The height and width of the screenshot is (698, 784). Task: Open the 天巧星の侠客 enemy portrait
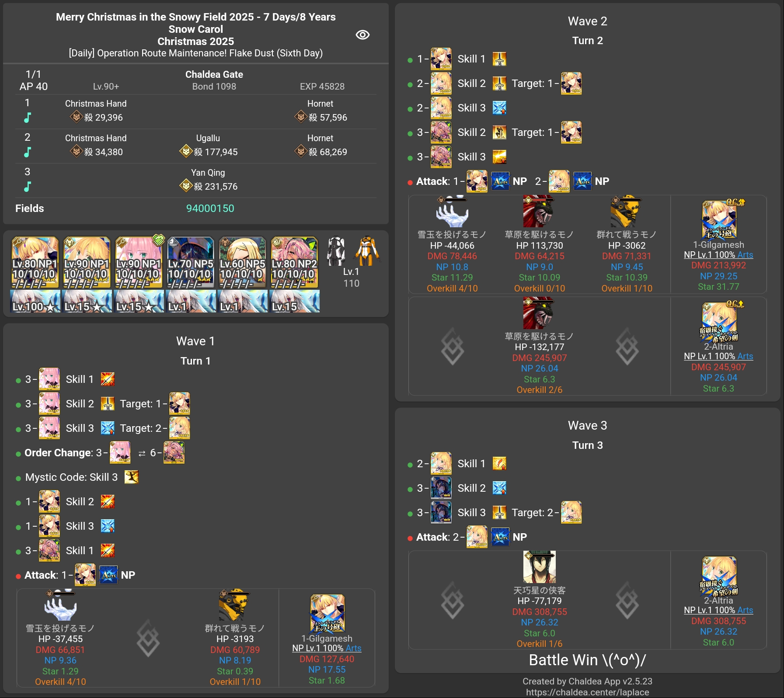pos(539,567)
